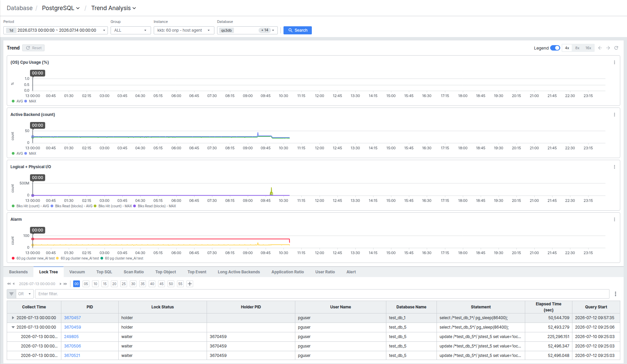This screenshot has width=627, height=364.
Task: Click the refresh icon in Trend header
Action: click(616, 48)
